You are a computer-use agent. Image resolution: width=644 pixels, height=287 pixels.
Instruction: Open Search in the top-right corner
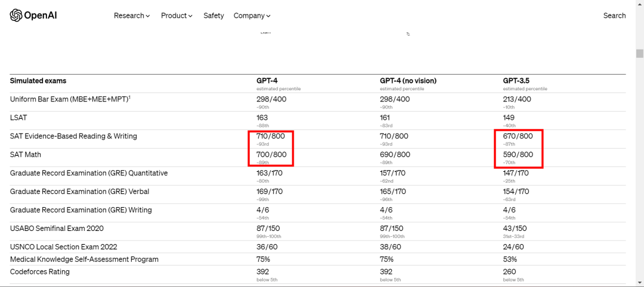click(x=614, y=16)
